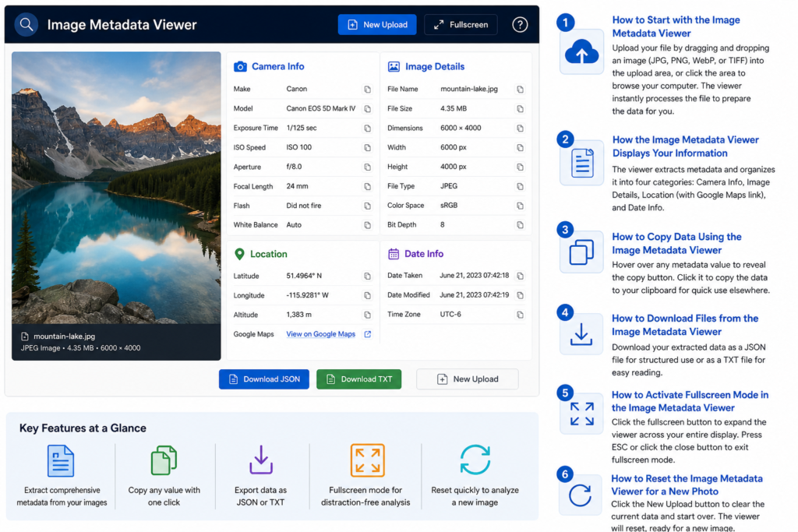Copy the File Type JPEG value
Viewport: 798px width, 532px height.
520,187
